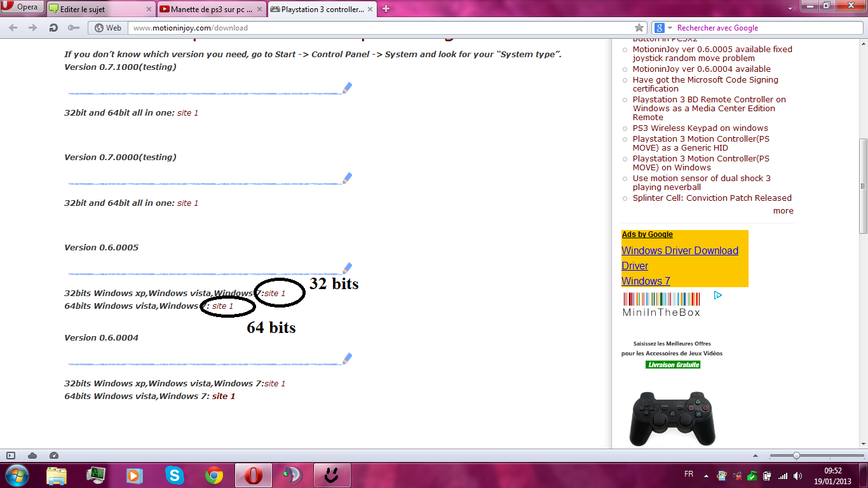Open the Google search engine dropdown
This screenshot has width=868, height=488.
[663, 28]
